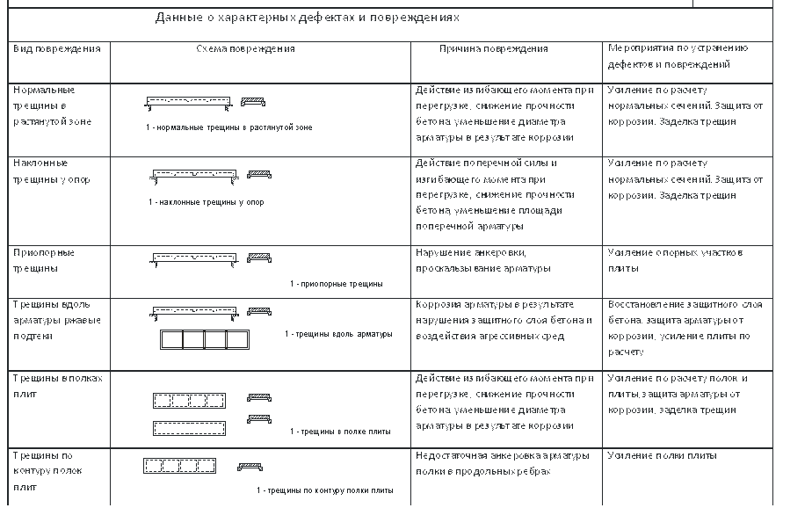Click caption '1 - трещины в полке плиты'

click(340, 432)
